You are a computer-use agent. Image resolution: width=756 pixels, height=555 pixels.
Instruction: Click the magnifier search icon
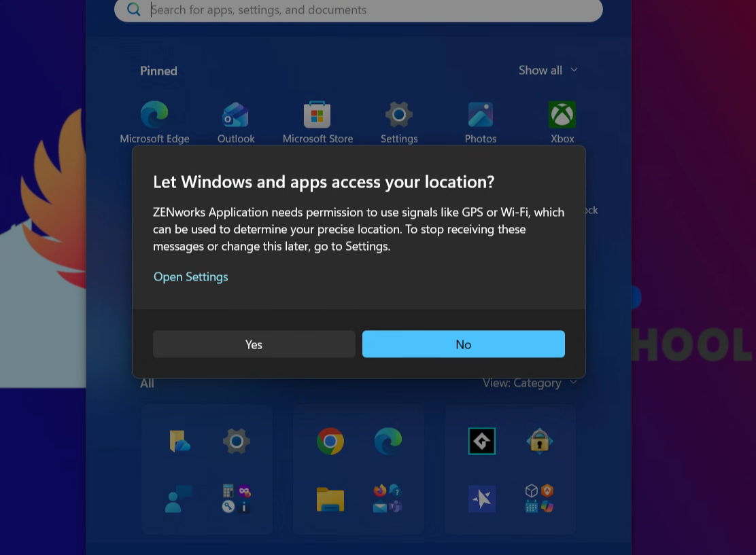(133, 10)
